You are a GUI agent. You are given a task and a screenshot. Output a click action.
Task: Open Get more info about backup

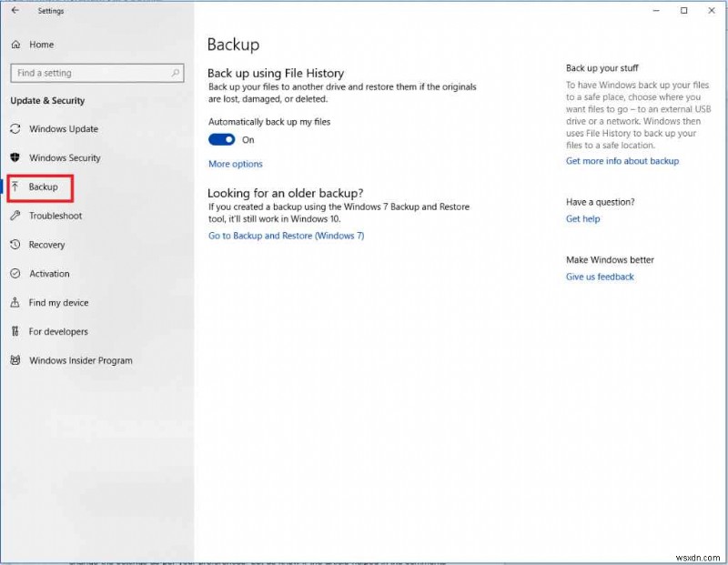click(622, 160)
